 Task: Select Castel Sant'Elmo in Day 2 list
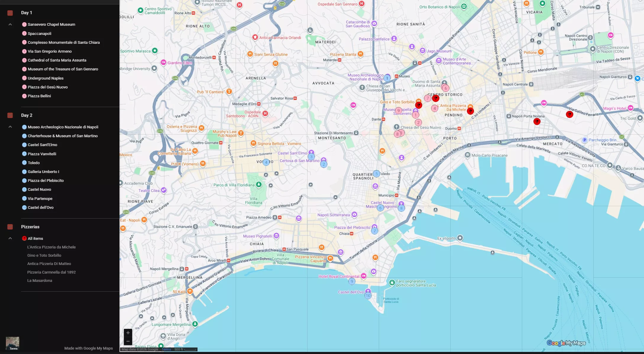(x=43, y=145)
